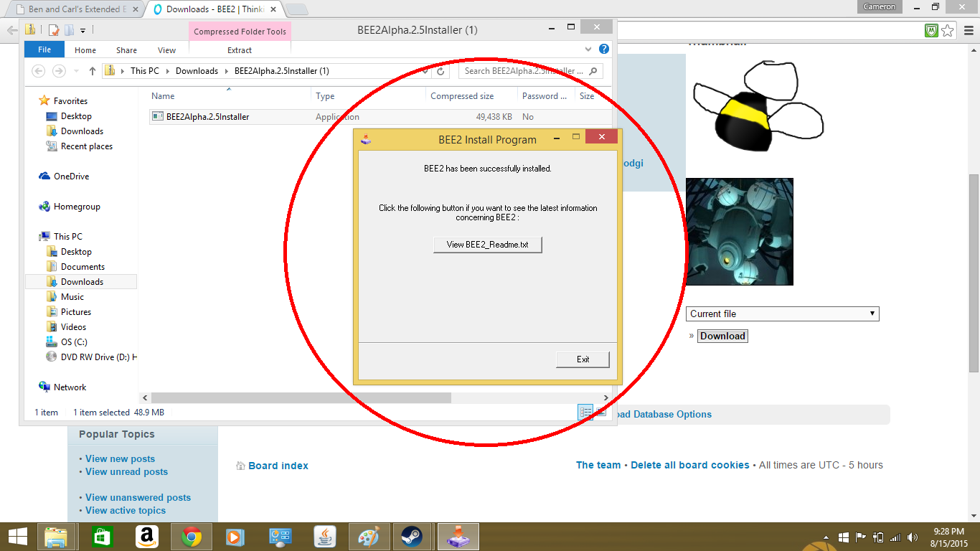Viewport: 980px width, 551px height.
Task: Open the Customize Quick Access Toolbar dropdown
Action: click(83, 30)
